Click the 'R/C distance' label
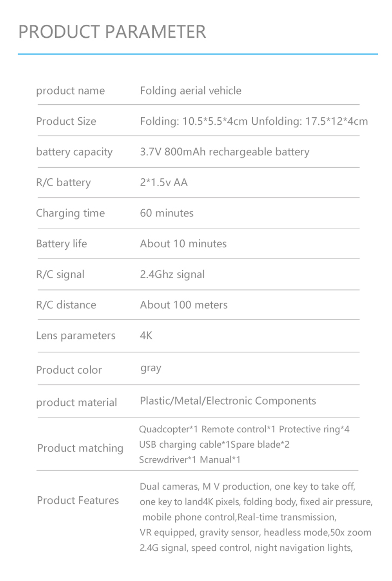This screenshot has height=581, width=392. coord(66,305)
